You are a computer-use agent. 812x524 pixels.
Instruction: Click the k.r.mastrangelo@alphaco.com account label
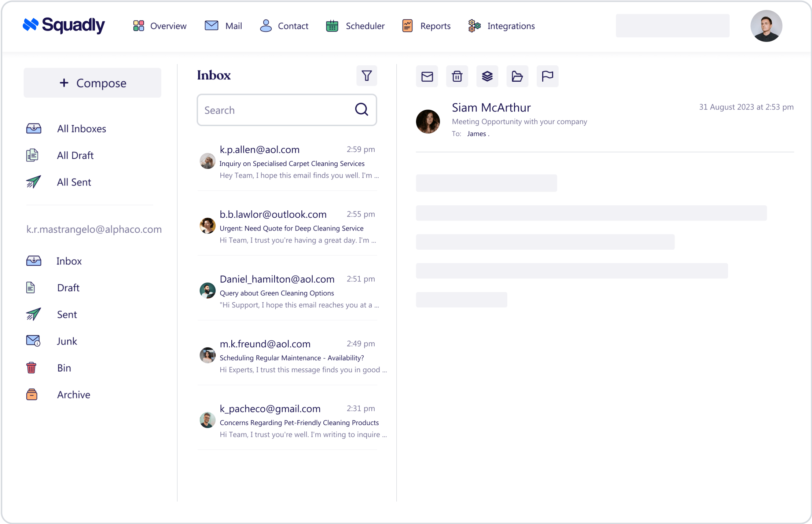(94, 229)
